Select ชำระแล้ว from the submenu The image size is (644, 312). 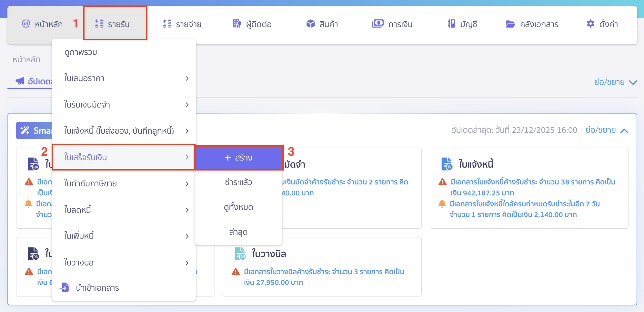(238, 182)
